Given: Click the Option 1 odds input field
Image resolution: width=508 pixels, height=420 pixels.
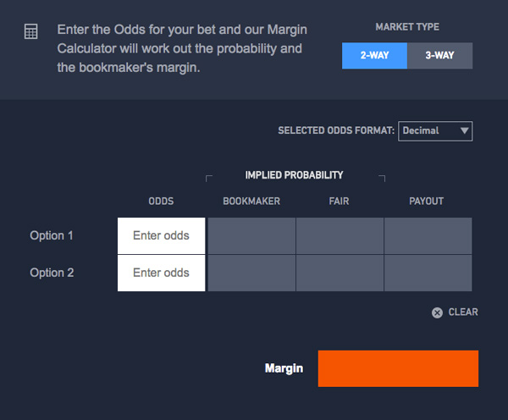Looking at the screenshot, I should click(x=162, y=235).
